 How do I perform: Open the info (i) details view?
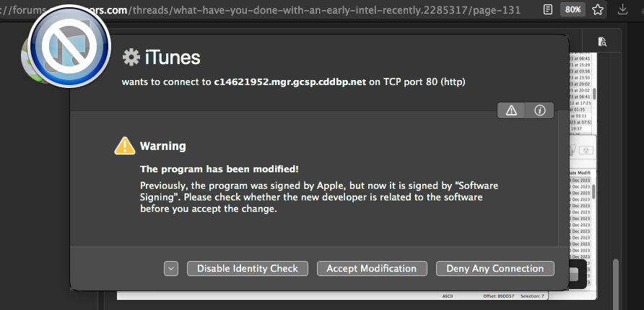pos(539,110)
